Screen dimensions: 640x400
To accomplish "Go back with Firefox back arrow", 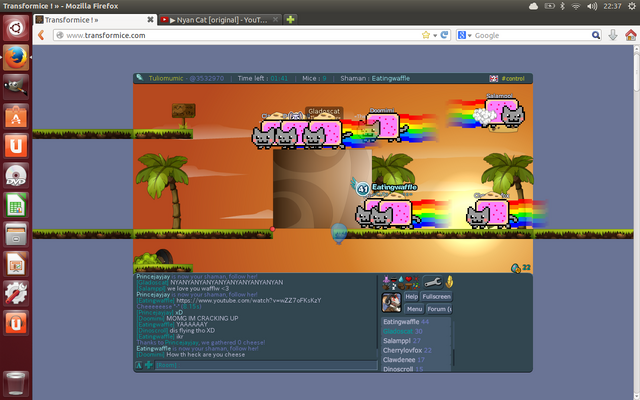I will point(41,35).
